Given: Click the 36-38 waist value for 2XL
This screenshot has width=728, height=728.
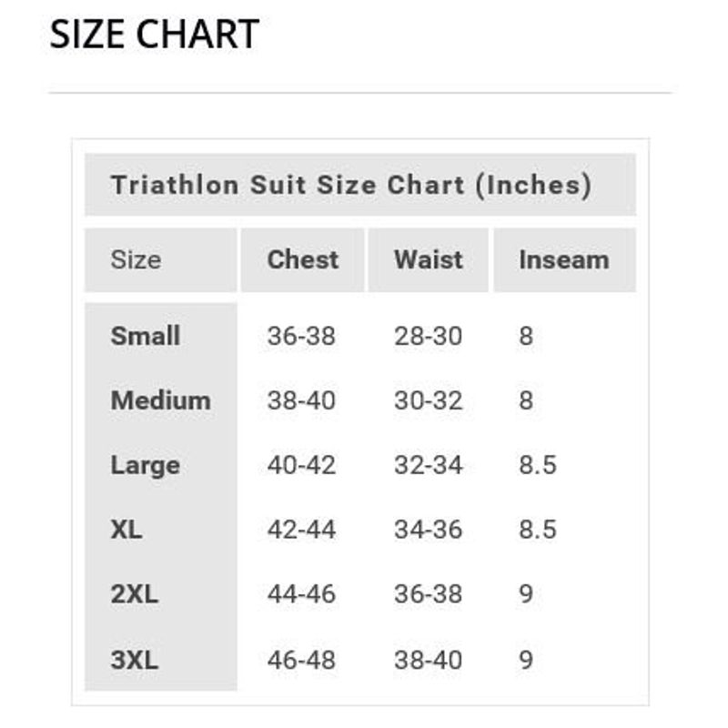Looking at the screenshot, I should coord(429,594).
